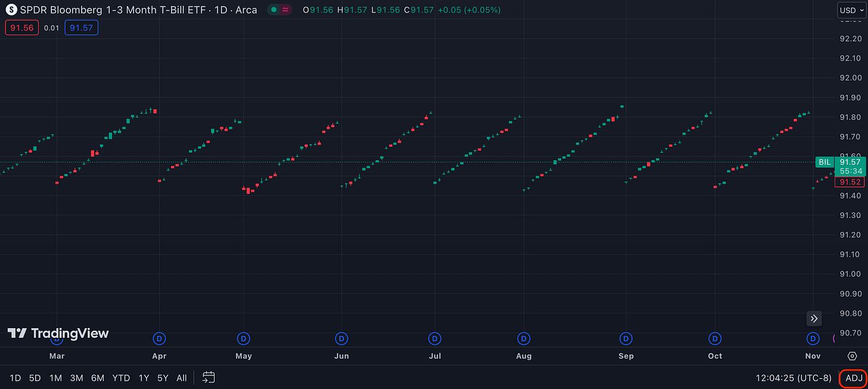
Task: Open chart settings gear on the time axis
Action: pos(851,356)
